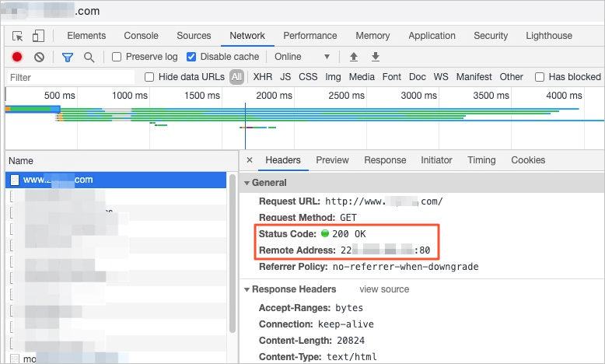Image resolution: width=605 pixels, height=364 pixels.
Task: Filter requests by XHR
Action: 263,77
